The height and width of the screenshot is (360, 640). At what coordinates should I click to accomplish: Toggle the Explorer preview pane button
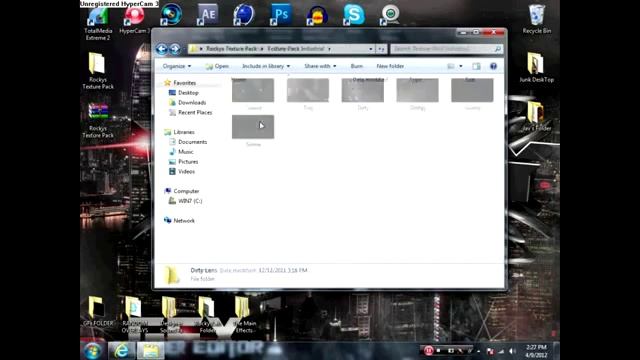click(x=476, y=66)
